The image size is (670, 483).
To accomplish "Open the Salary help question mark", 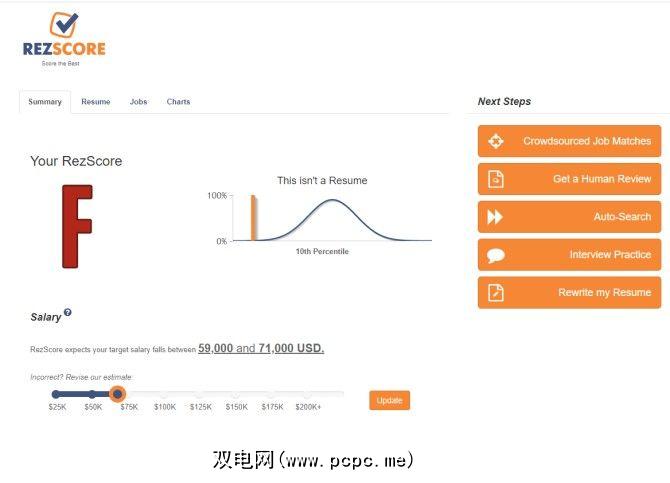I will point(68,312).
